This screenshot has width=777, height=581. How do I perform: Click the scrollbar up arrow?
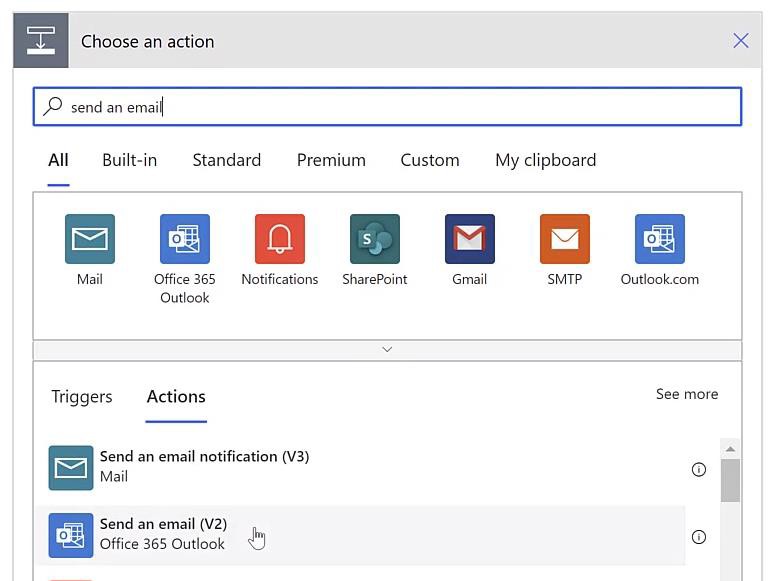click(730, 449)
